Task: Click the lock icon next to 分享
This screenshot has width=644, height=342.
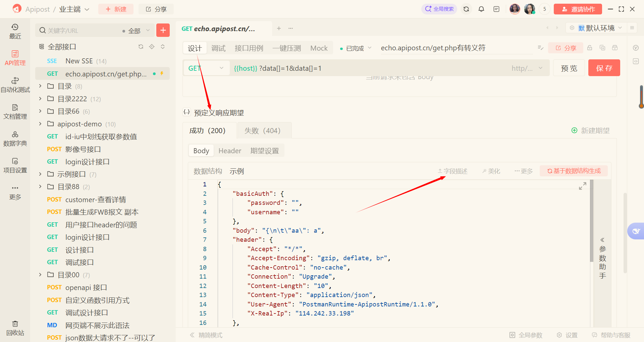Action: pyautogui.click(x=590, y=48)
